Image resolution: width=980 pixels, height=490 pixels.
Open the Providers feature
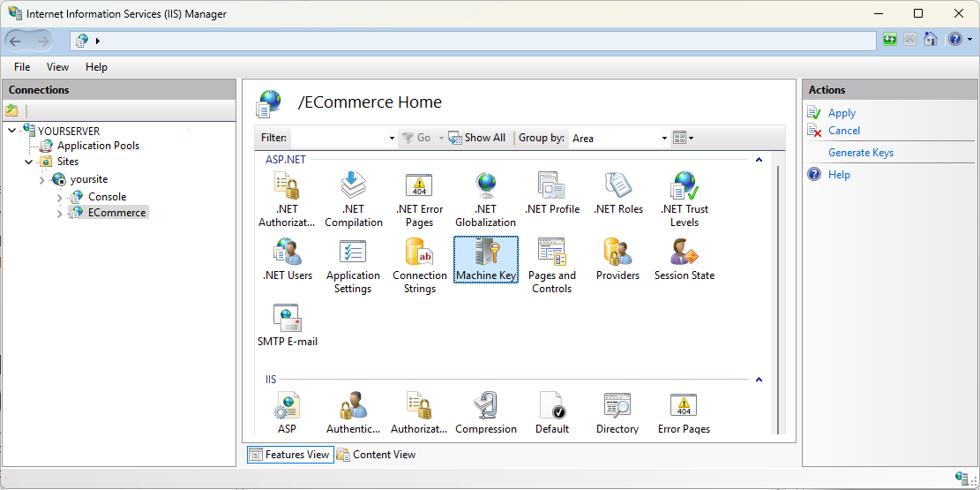point(618,260)
